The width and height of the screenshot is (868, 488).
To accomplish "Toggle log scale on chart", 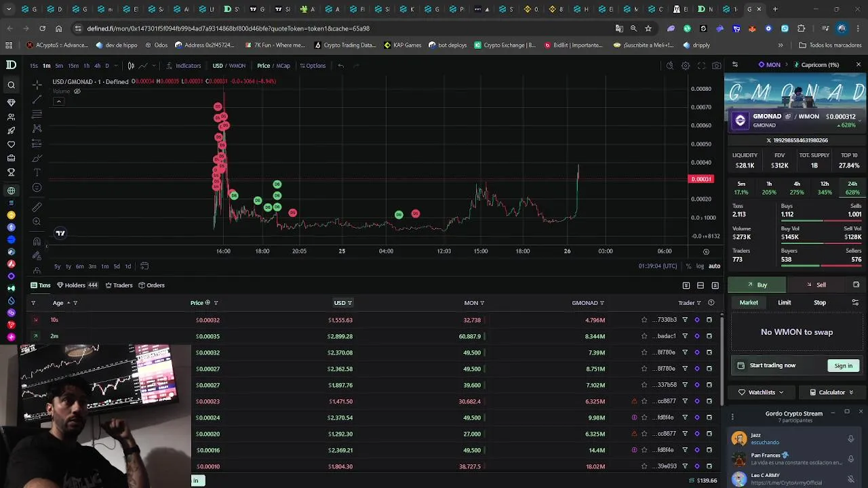I will tap(700, 266).
